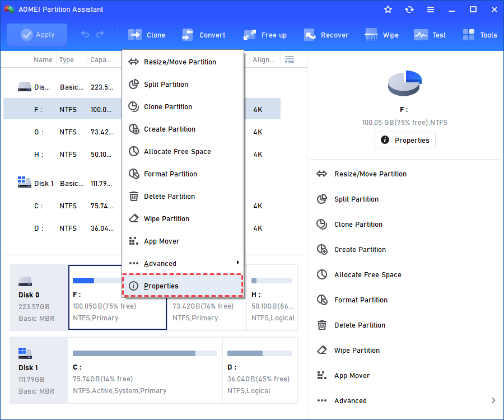
Task: Select the H: partition block in disk map
Action: tap(272, 297)
